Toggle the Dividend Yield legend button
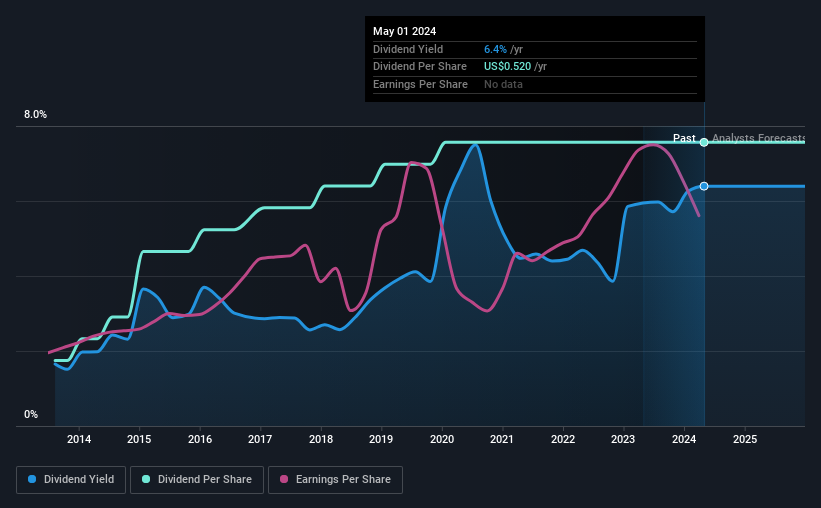 [71, 480]
